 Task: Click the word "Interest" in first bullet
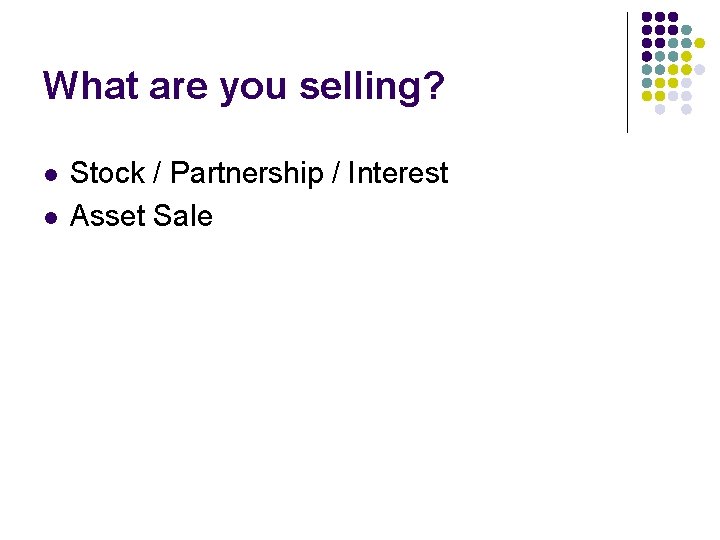pyautogui.click(x=398, y=173)
